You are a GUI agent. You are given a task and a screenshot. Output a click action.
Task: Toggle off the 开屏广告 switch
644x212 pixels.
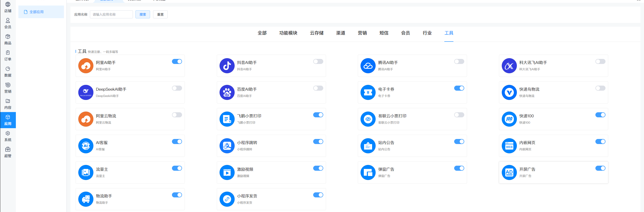tap(600, 168)
